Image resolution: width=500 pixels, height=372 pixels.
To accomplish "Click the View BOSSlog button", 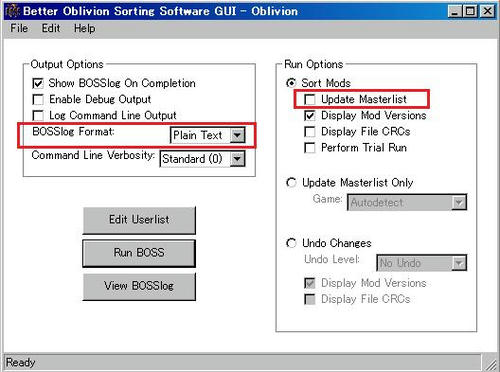I will coord(139,286).
